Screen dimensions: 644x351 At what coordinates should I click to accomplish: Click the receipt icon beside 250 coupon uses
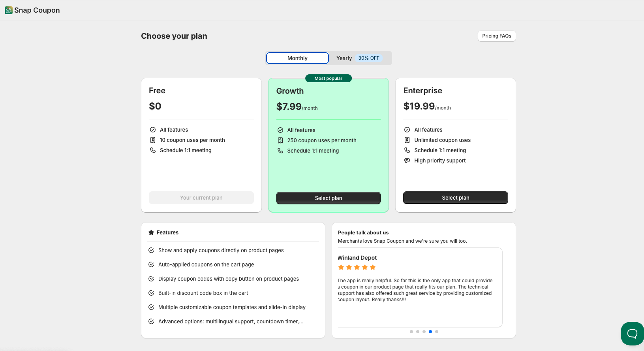tap(280, 140)
